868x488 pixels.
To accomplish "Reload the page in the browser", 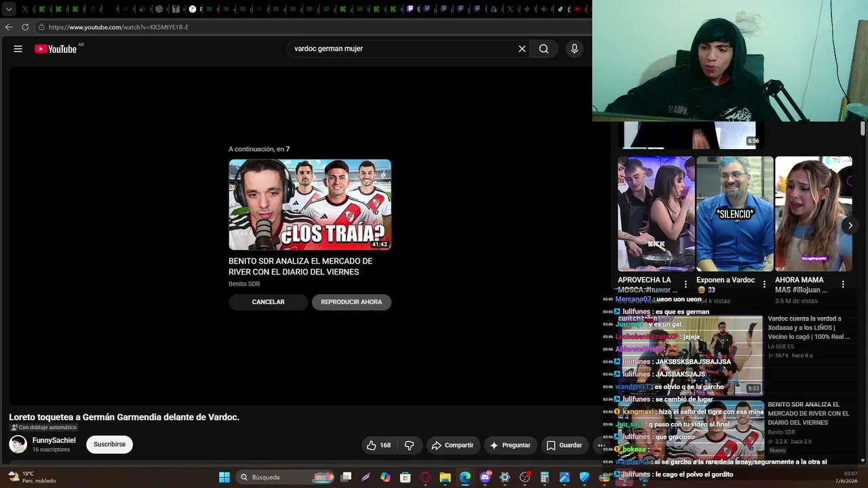I will (x=25, y=27).
